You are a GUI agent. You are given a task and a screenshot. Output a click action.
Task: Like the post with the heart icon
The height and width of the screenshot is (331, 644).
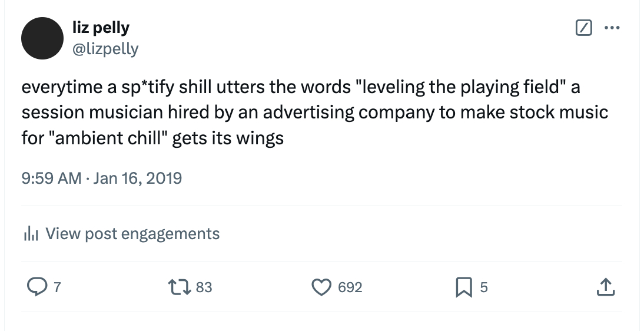(321, 287)
